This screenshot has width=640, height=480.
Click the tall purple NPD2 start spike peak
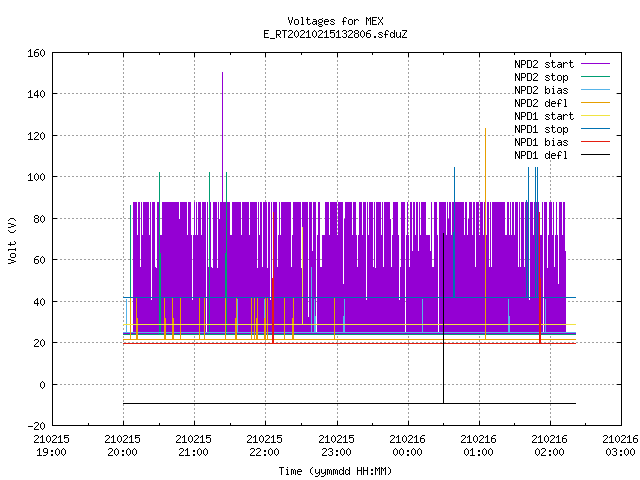coord(222,73)
